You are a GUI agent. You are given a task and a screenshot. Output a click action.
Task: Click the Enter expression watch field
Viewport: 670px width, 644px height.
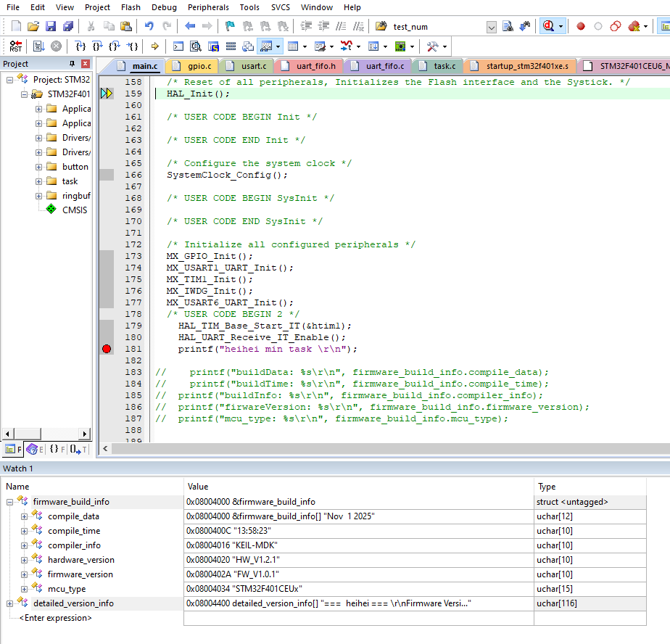coord(56,618)
